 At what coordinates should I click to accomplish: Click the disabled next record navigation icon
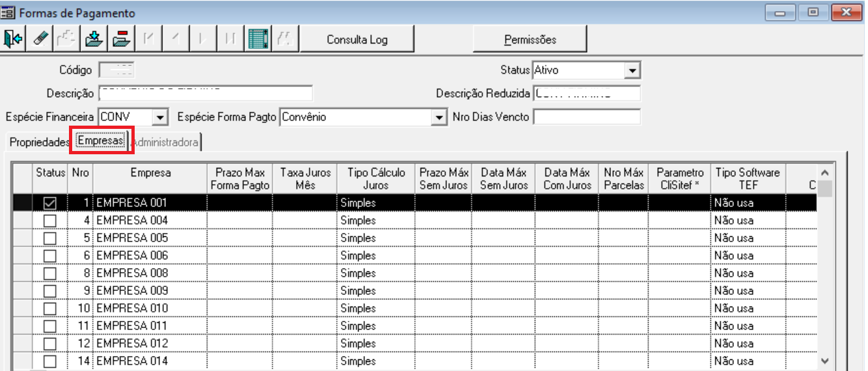pos(203,39)
